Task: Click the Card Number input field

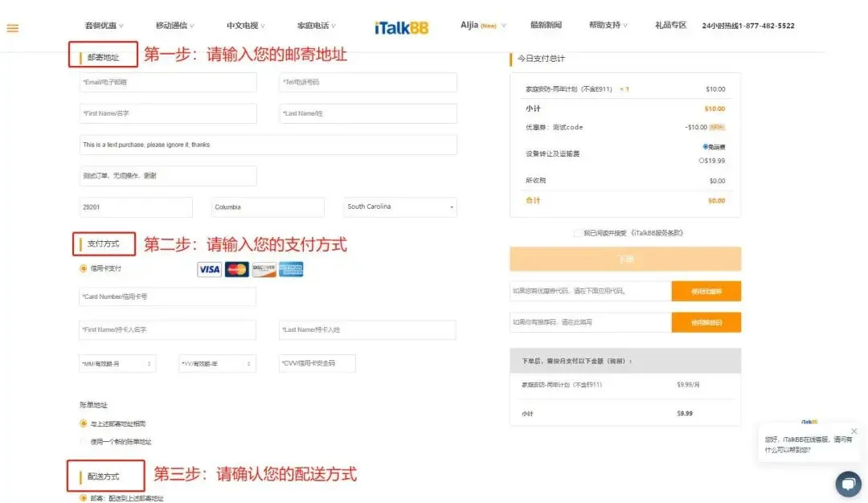Action: [x=168, y=297]
